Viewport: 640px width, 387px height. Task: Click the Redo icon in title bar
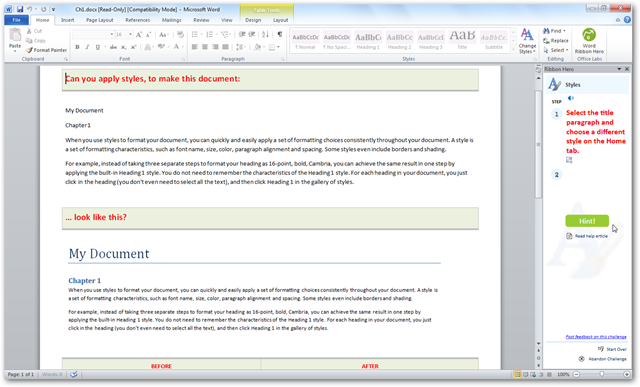tap(43, 9)
